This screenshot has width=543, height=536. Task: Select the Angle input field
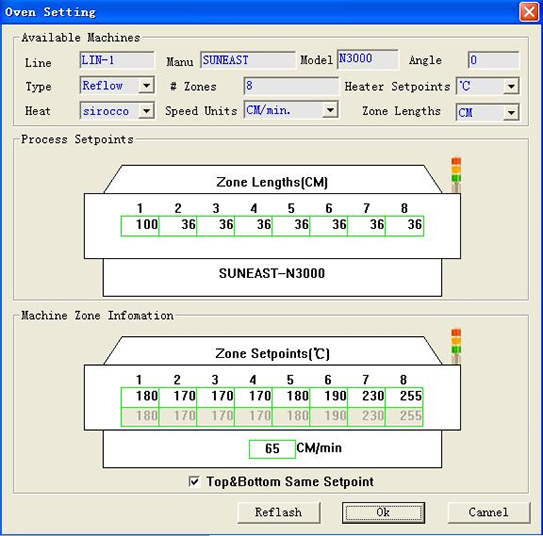click(493, 60)
